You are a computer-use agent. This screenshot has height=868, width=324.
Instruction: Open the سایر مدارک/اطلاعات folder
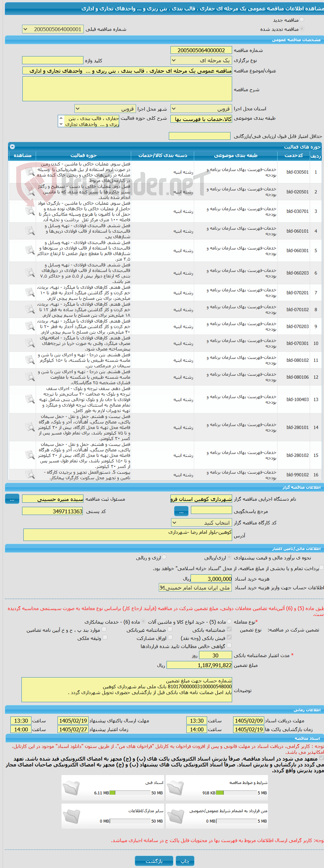pos(71,817)
